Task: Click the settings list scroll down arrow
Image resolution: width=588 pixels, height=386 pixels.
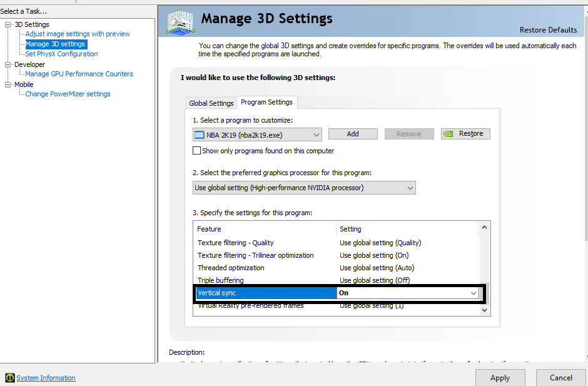Action: tap(484, 310)
